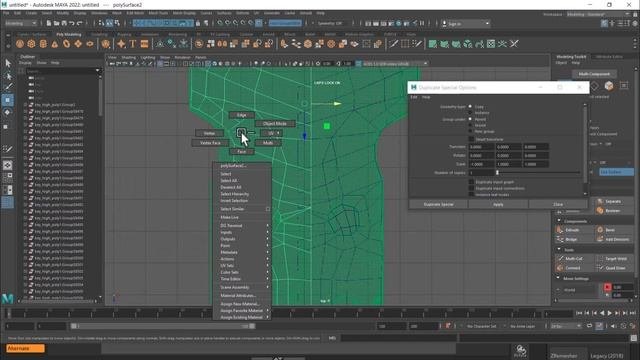Image resolution: width=640 pixels, height=360 pixels.
Task: Click the Undo icon in status line
Action: point(72,23)
